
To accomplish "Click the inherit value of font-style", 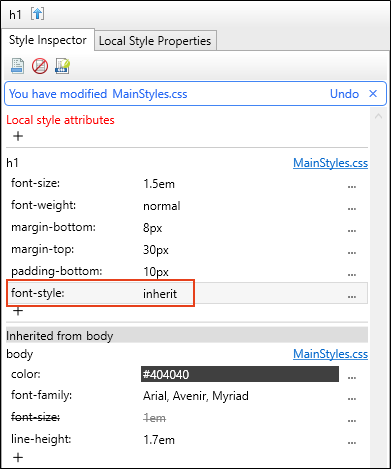I will click(x=160, y=294).
